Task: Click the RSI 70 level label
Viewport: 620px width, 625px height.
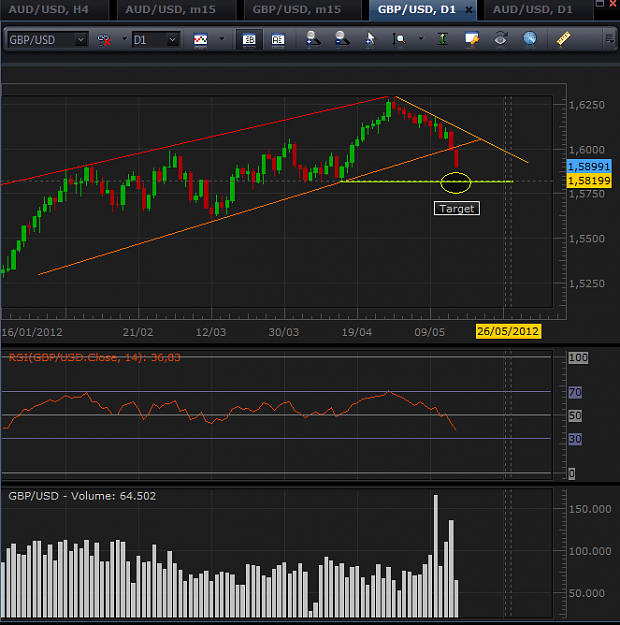Action: coord(575,392)
